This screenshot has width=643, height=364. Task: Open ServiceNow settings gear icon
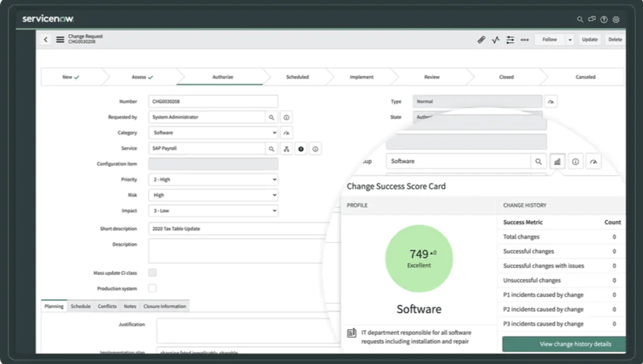615,19
